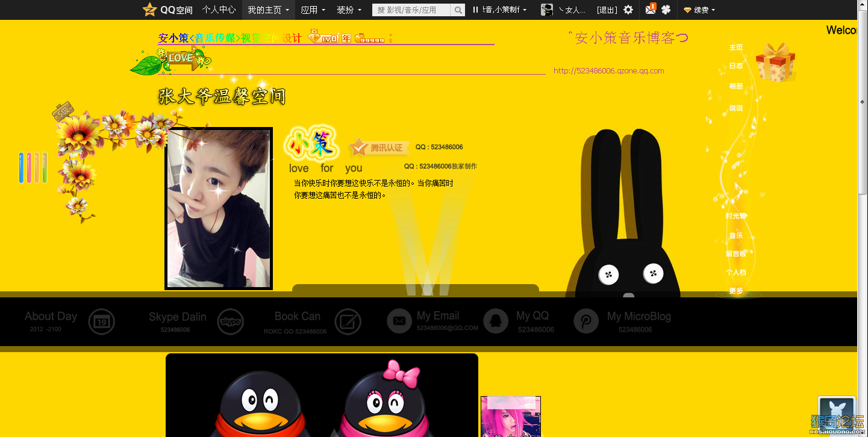Click the [退出] logout link
This screenshot has width=868, height=437.
[x=607, y=10]
